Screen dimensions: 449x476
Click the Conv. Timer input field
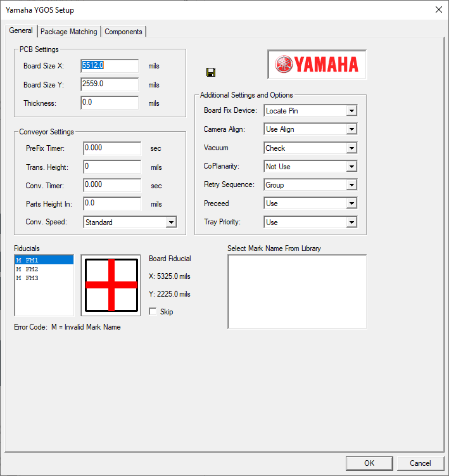(112, 185)
